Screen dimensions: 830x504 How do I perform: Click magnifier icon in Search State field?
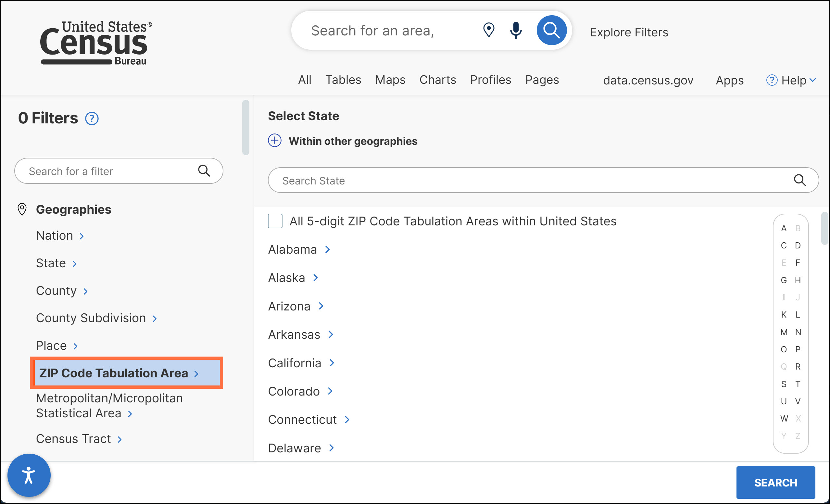coord(799,180)
